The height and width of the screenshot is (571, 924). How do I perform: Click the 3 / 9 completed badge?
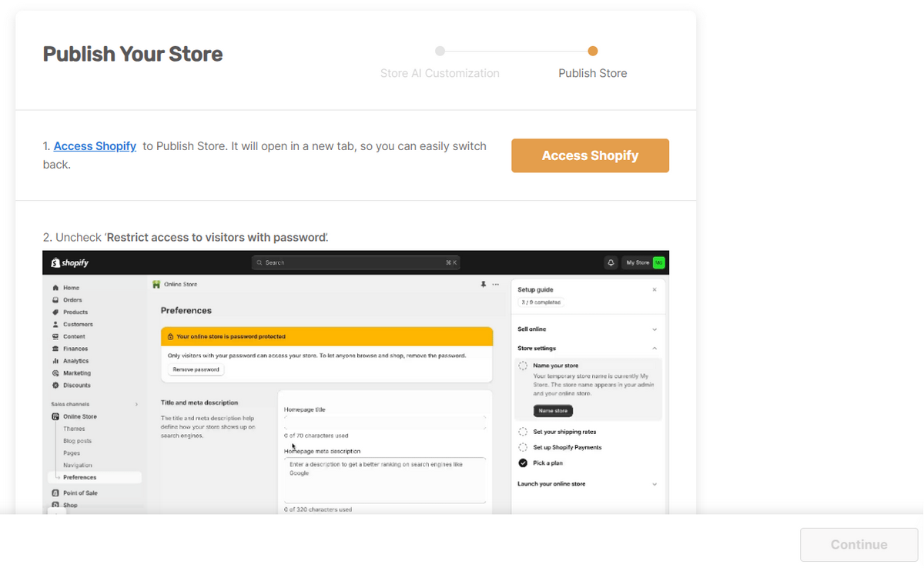[541, 302]
